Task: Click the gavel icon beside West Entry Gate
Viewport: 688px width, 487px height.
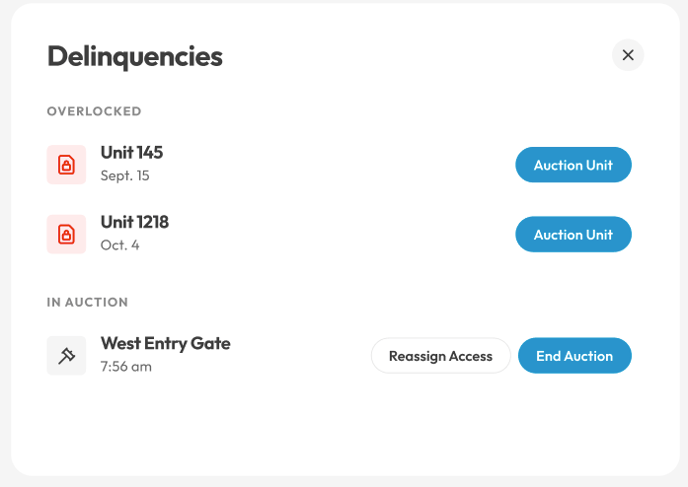Action: [x=66, y=355]
